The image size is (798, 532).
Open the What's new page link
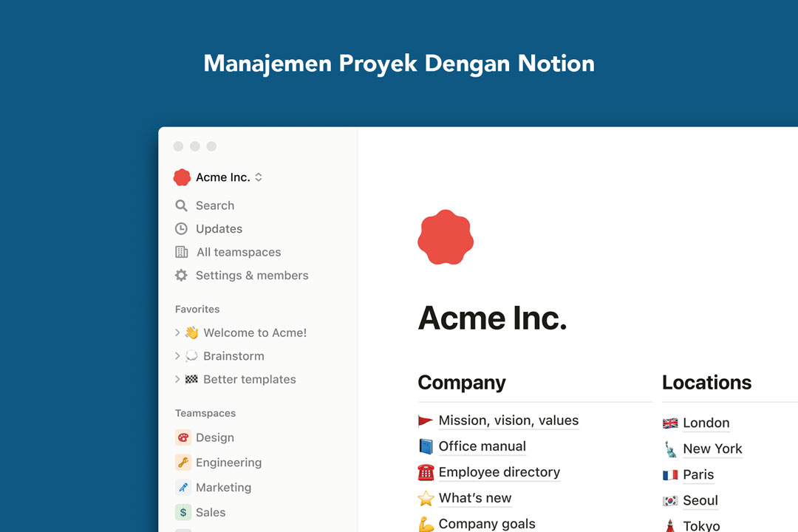475,498
